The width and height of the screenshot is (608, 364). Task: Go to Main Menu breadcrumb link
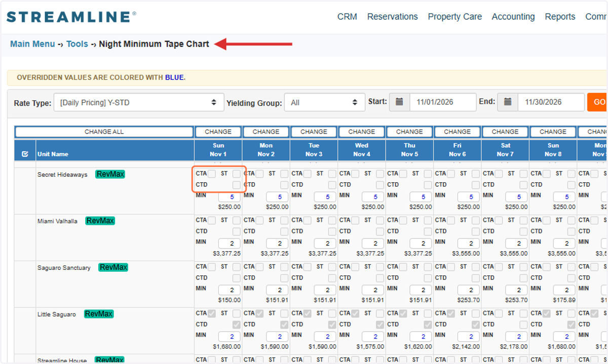click(x=32, y=44)
